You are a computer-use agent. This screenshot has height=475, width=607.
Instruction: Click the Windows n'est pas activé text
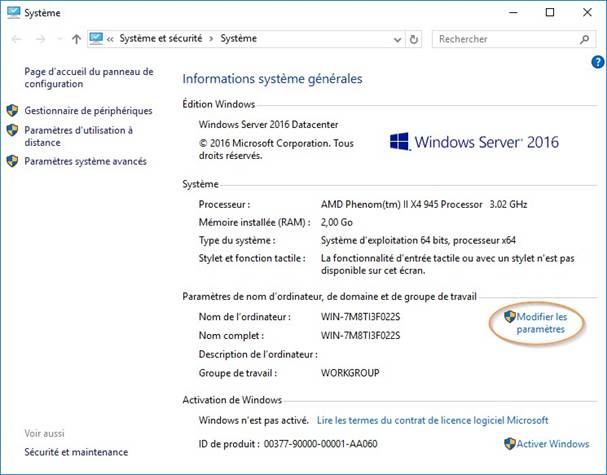coord(254,420)
